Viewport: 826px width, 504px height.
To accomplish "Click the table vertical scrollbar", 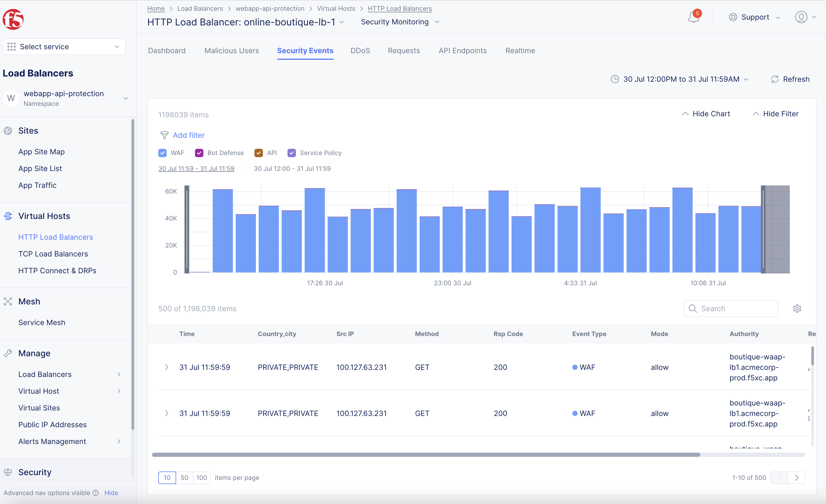I will click(813, 356).
